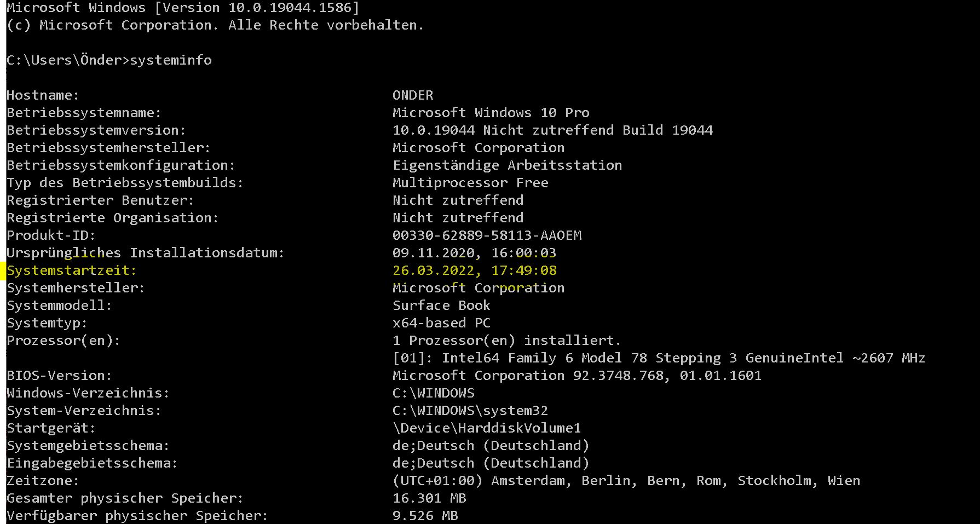The height and width of the screenshot is (524, 980).
Task: Click the x64-based PC system type value
Action: pos(441,323)
